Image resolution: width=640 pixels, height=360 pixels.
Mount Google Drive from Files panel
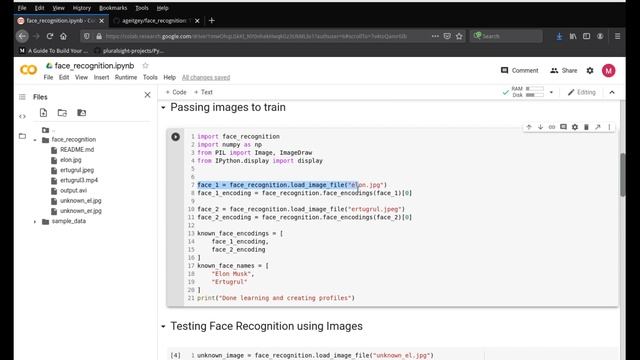[x=82, y=113]
